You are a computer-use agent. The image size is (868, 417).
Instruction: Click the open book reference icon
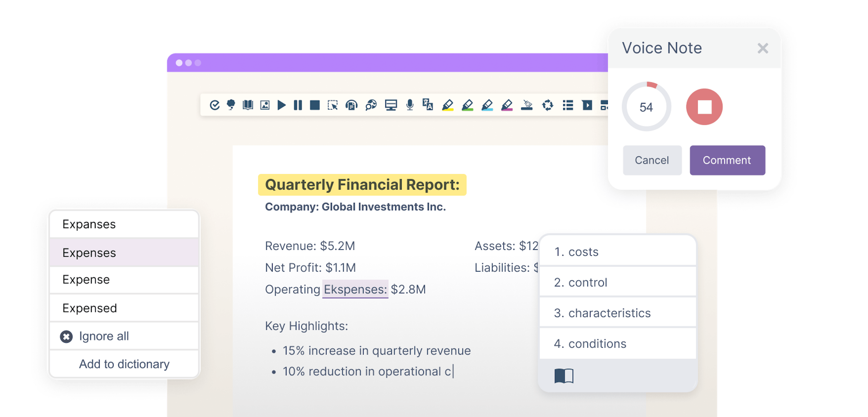pyautogui.click(x=563, y=378)
